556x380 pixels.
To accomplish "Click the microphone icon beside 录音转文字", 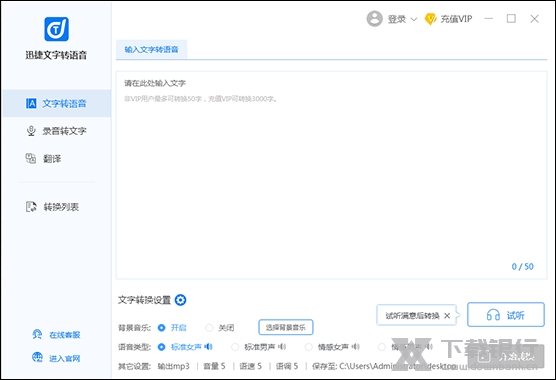I will [31, 131].
